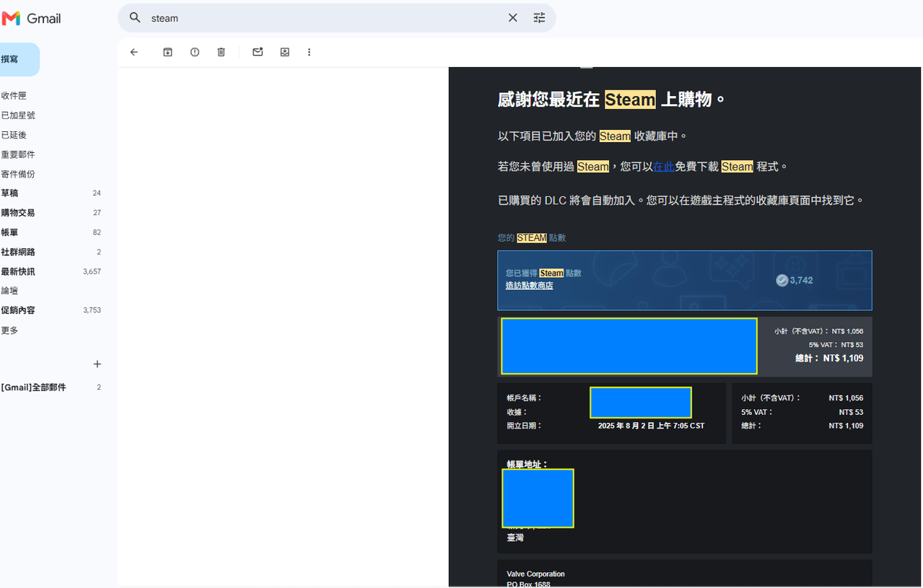This screenshot has height=588, width=923.
Task: Open the more actions menu
Action: 309,52
